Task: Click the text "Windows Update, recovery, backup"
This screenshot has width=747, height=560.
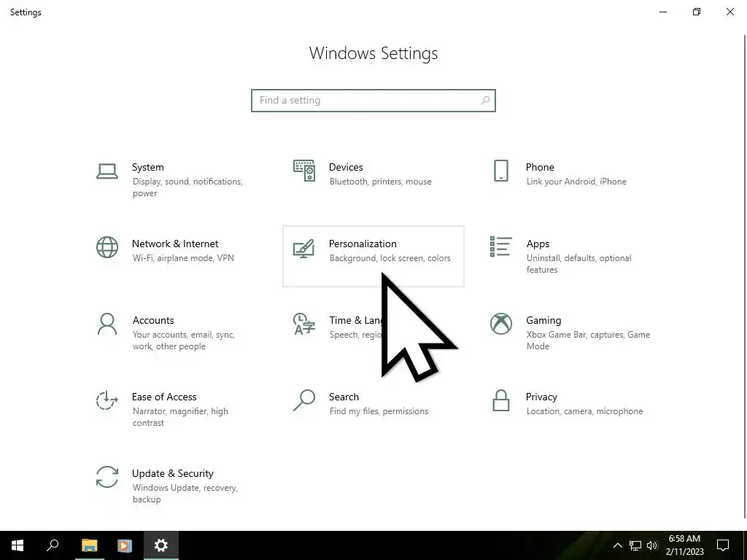Action: (185, 494)
